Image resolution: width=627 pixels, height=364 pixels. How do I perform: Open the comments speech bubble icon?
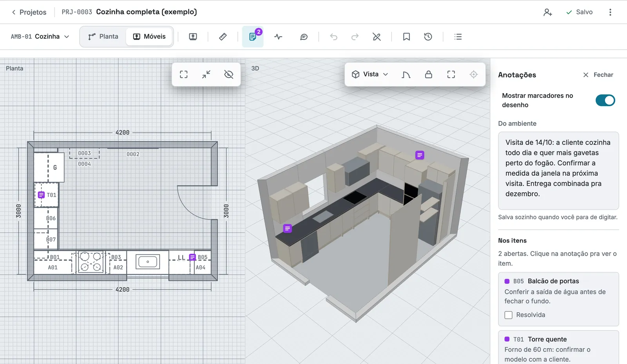tap(304, 37)
